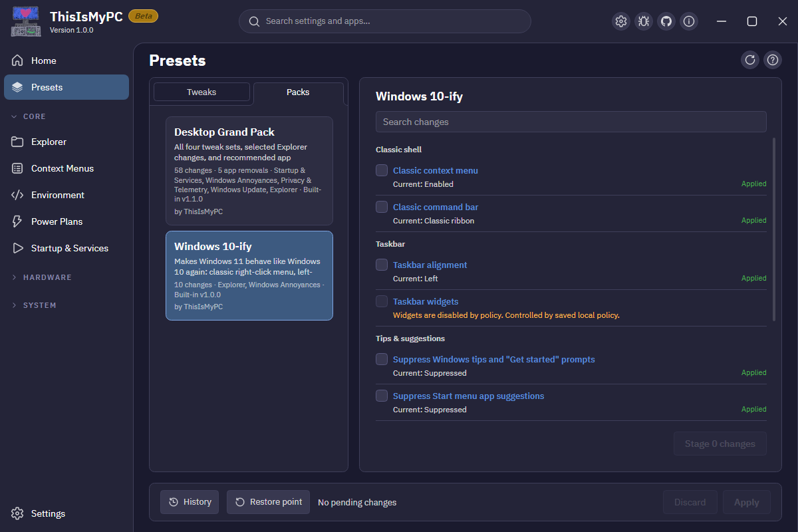Screen dimensions: 798x532
Task: Click the Context Menus list icon
Action: 18,168
